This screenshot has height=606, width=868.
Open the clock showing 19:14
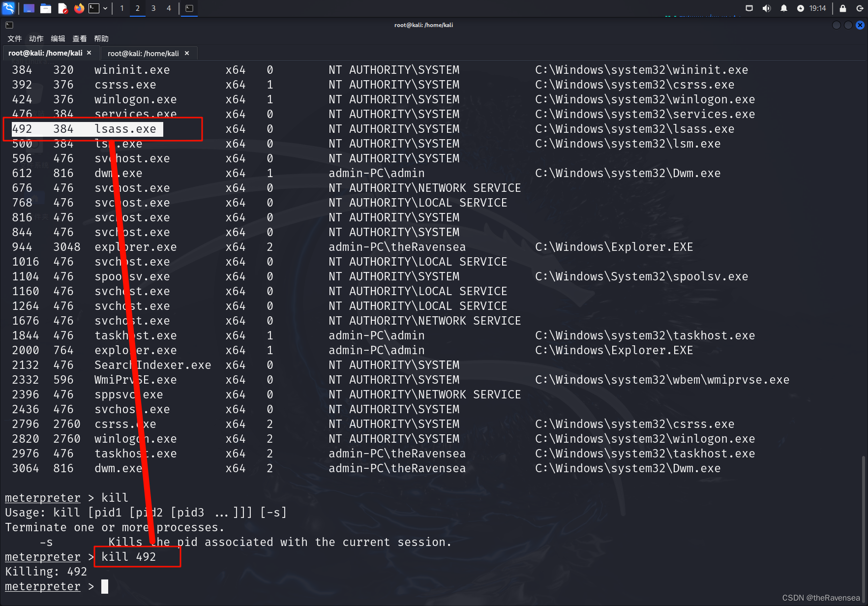click(x=818, y=8)
